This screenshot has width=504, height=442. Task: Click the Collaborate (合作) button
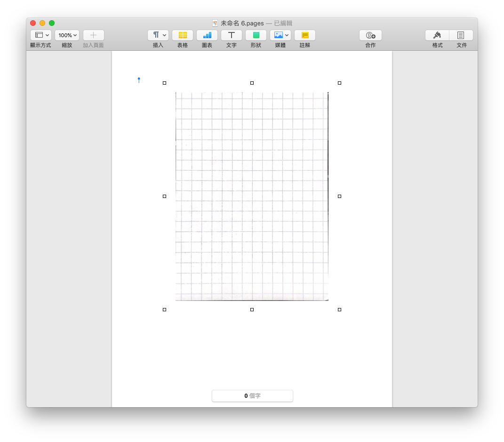click(371, 35)
